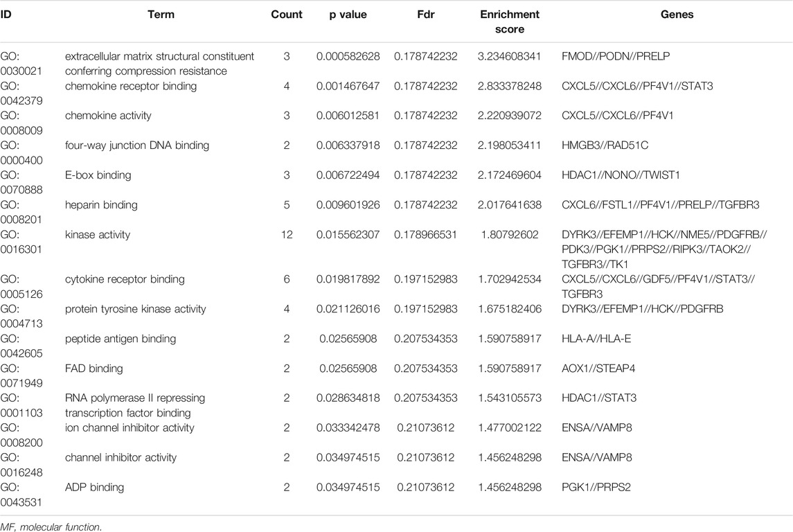Click the 'ID' column header
Viewport: 793px width, 532px height.
(x=6, y=15)
